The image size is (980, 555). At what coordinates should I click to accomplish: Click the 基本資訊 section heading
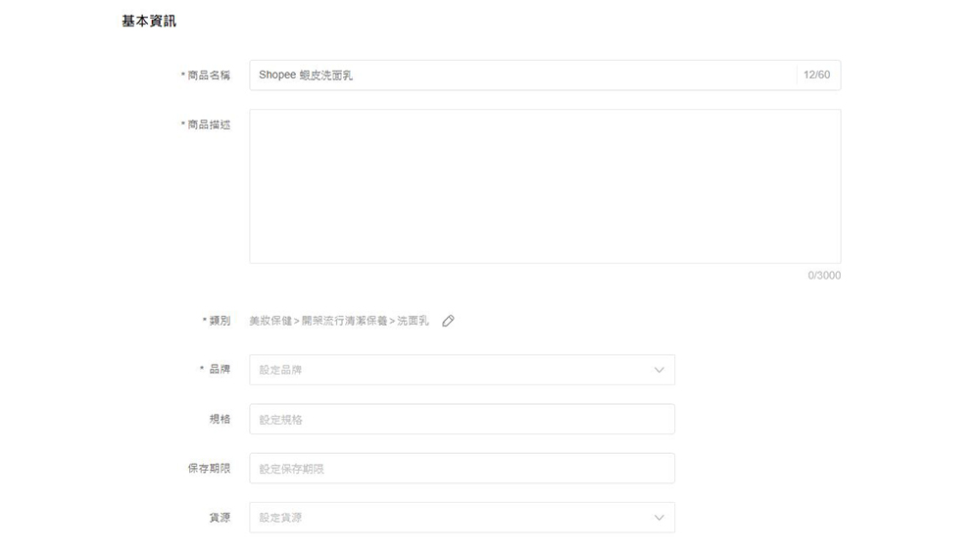point(149,21)
